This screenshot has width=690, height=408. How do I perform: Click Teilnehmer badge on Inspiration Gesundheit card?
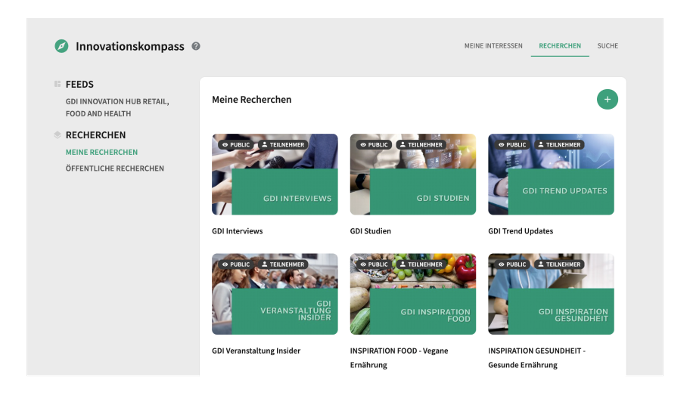tap(559, 265)
